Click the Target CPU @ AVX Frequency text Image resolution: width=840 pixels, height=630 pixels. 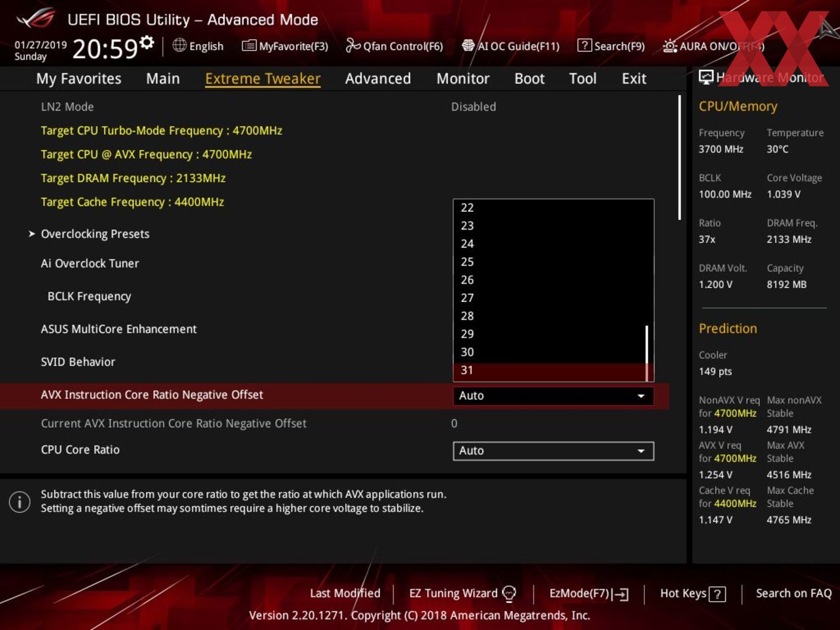(146, 154)
